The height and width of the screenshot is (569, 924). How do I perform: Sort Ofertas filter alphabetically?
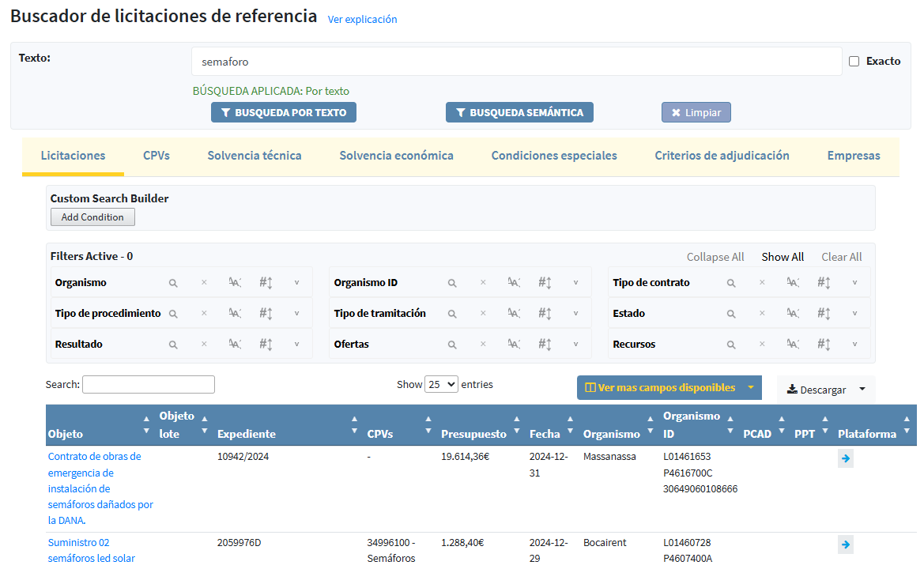514,345
